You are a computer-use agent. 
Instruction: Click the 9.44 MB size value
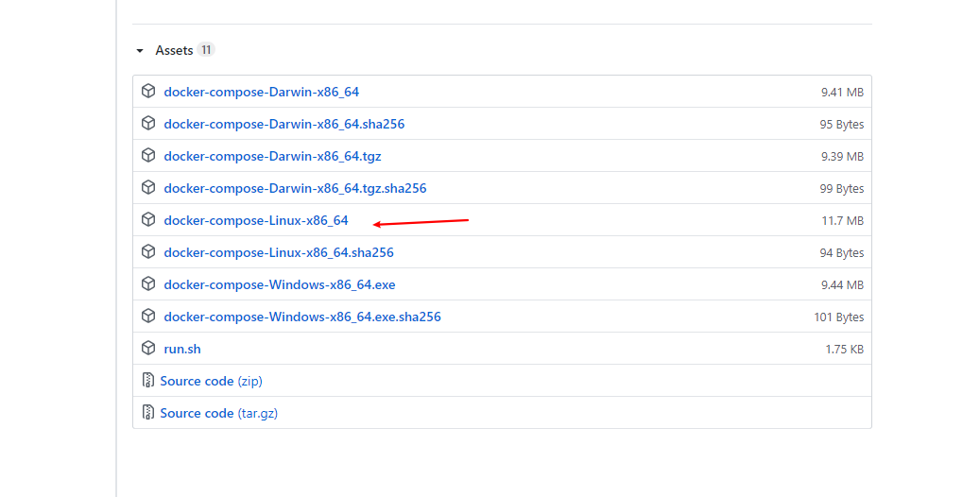coord(842,285)
